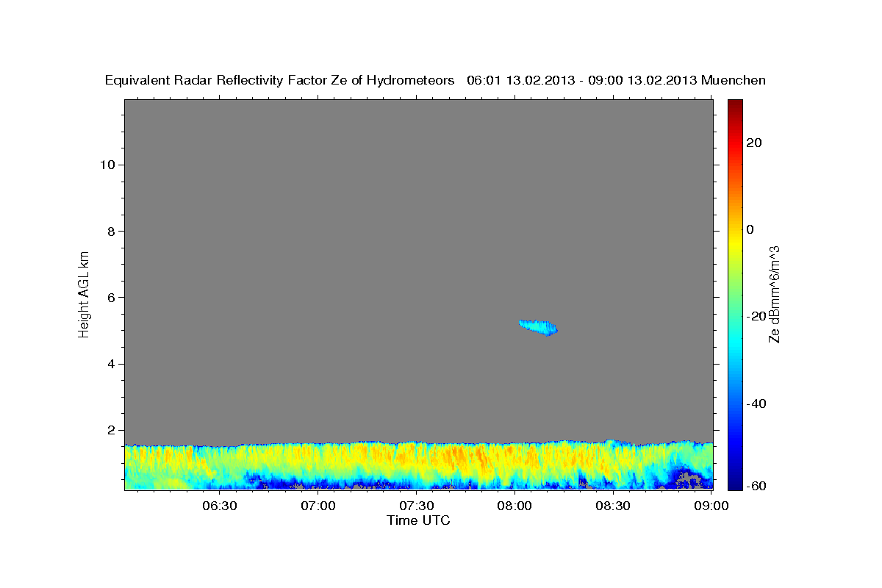Click the 'Time UTC' axis title
This screenshot has height=588, width=882.
(x=418, y=520)
